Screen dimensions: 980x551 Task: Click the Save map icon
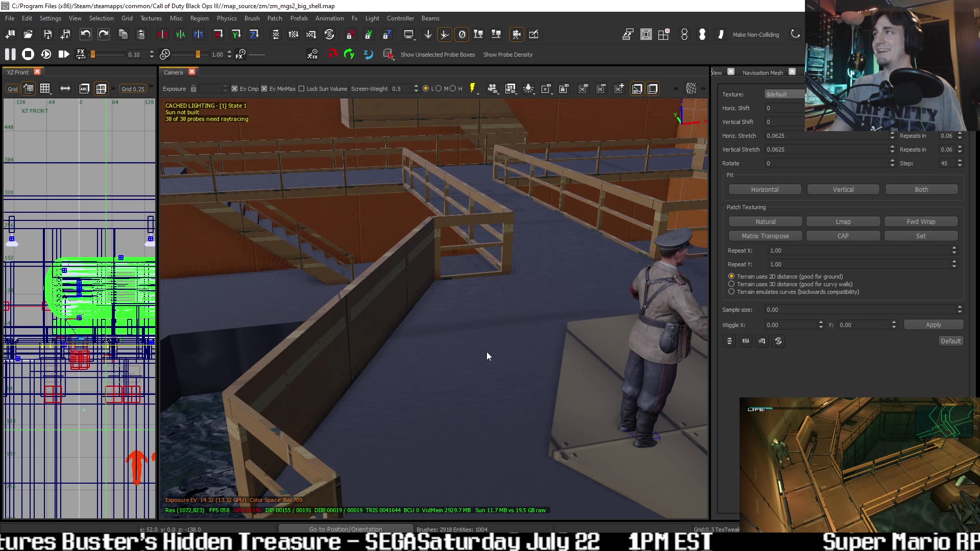point(47,34)
